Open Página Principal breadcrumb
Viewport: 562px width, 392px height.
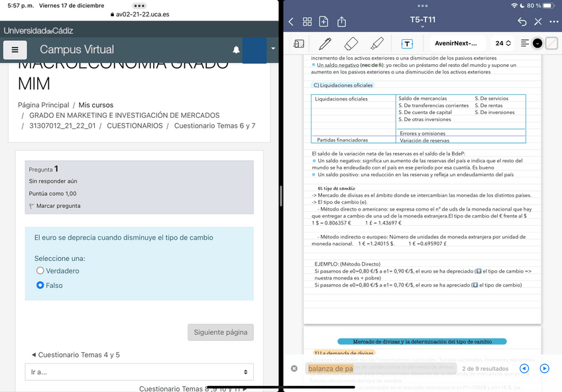(x=43, y=105)
